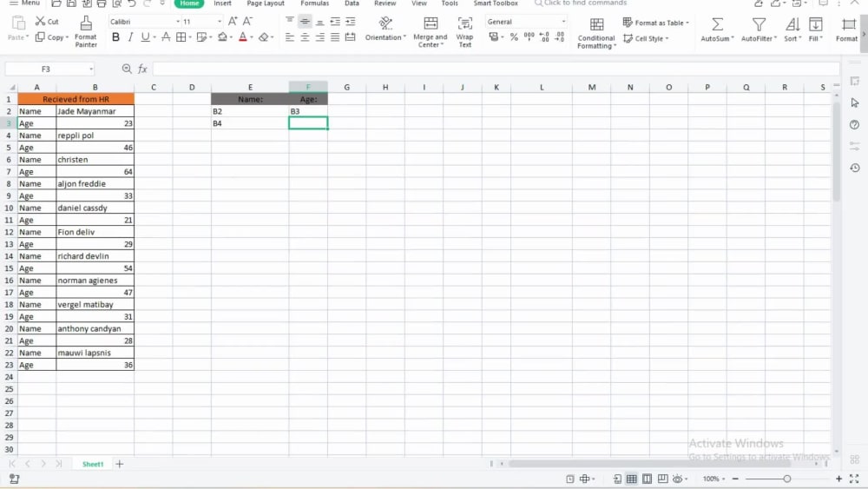Apply the thousands separator style
This screenshot has width=868, height=489.
pyautogui.click(x=529, y=36)
